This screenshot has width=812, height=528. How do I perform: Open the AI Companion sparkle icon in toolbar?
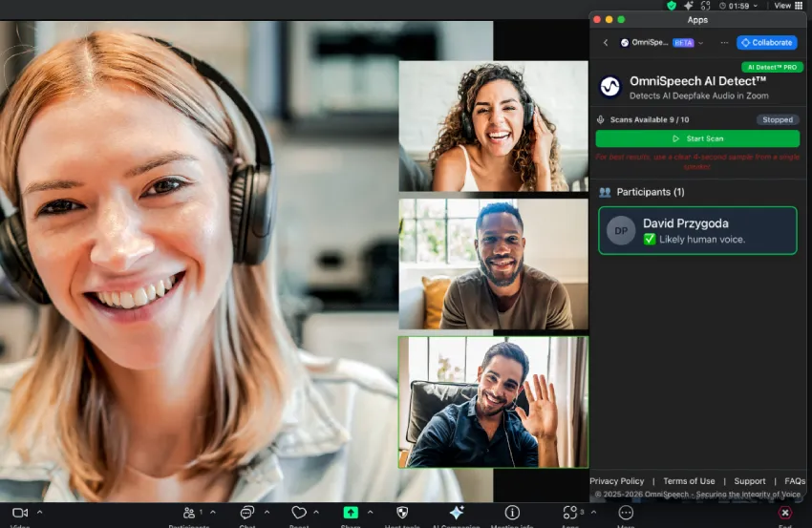coord(457,513)
